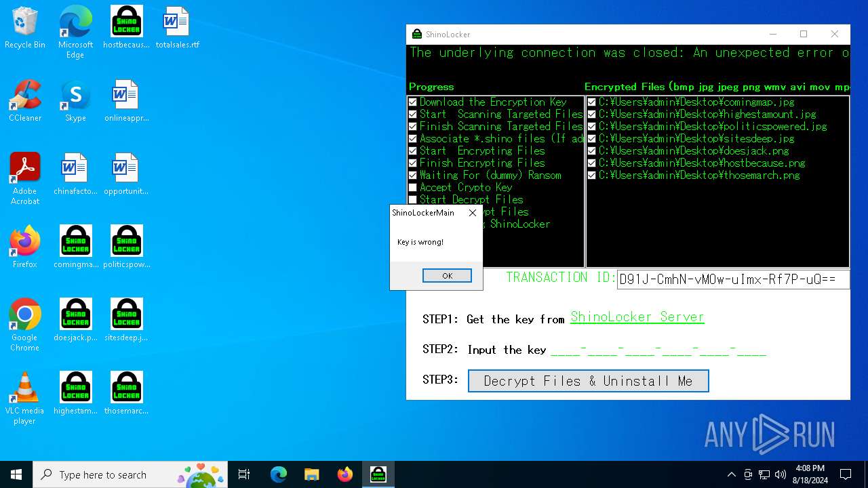Toggle highestamount.jpg file checkbox

coord(592,115)
